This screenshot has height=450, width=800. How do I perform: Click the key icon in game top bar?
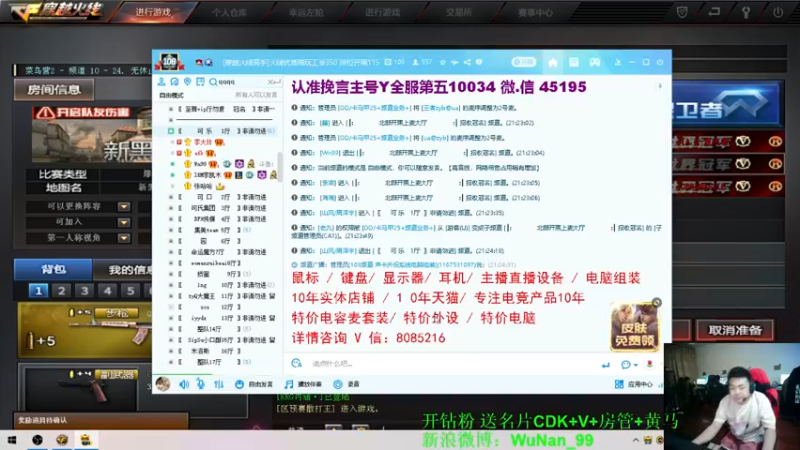pyautogui.click(x=746, y=12)
